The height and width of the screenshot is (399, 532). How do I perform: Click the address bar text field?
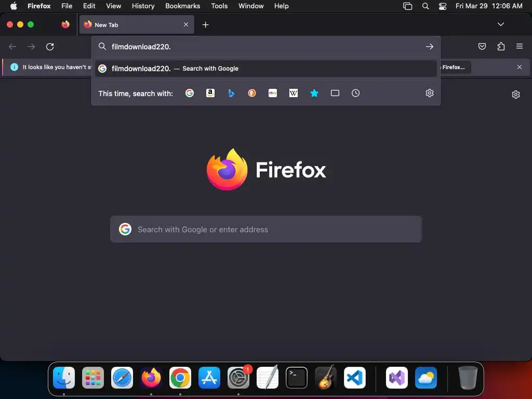tap(267, 46)
